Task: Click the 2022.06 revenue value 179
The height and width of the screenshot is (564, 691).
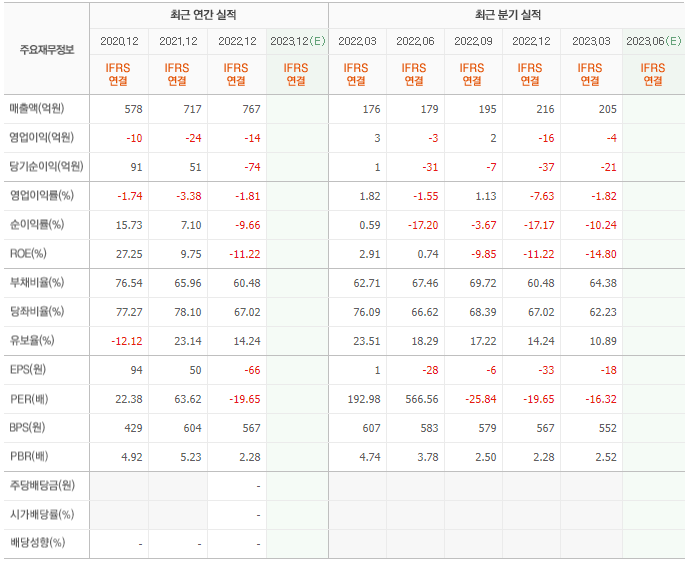Action: point(429,109)
